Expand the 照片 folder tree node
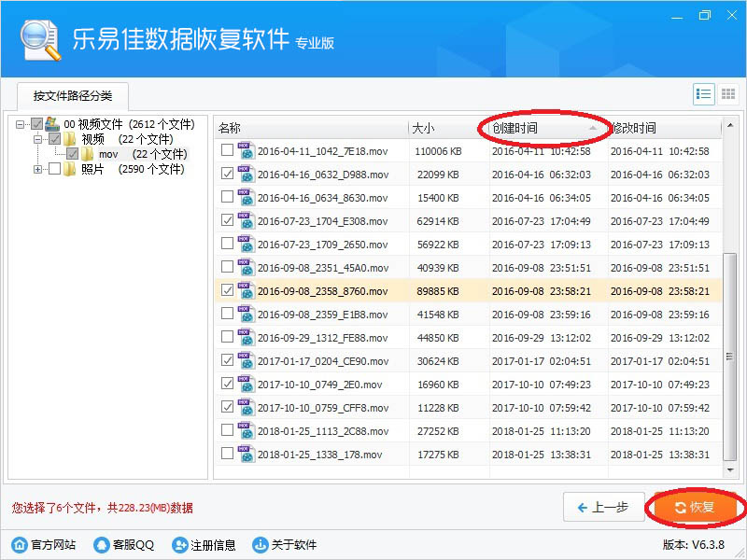 (x=38, y=169)
